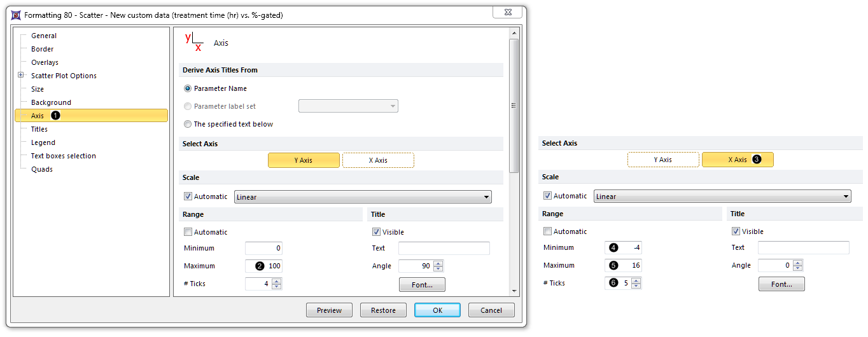The width and height of the screenshot is (868, 337).
Task: Click the Font... button in dialog
Action: tap(422, 285)
